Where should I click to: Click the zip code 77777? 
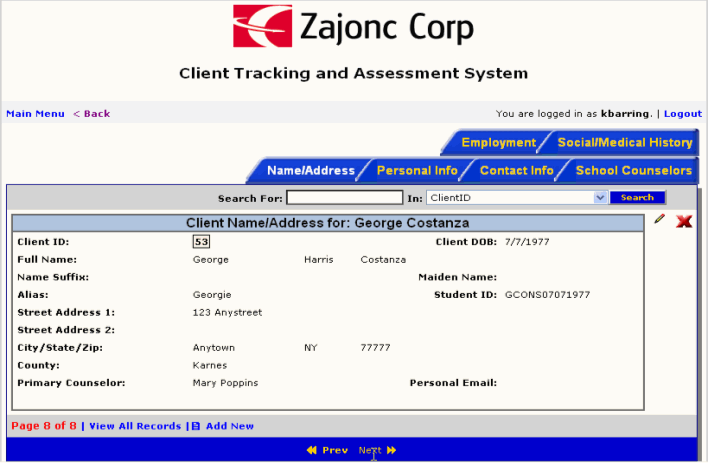tap(375, 348)
